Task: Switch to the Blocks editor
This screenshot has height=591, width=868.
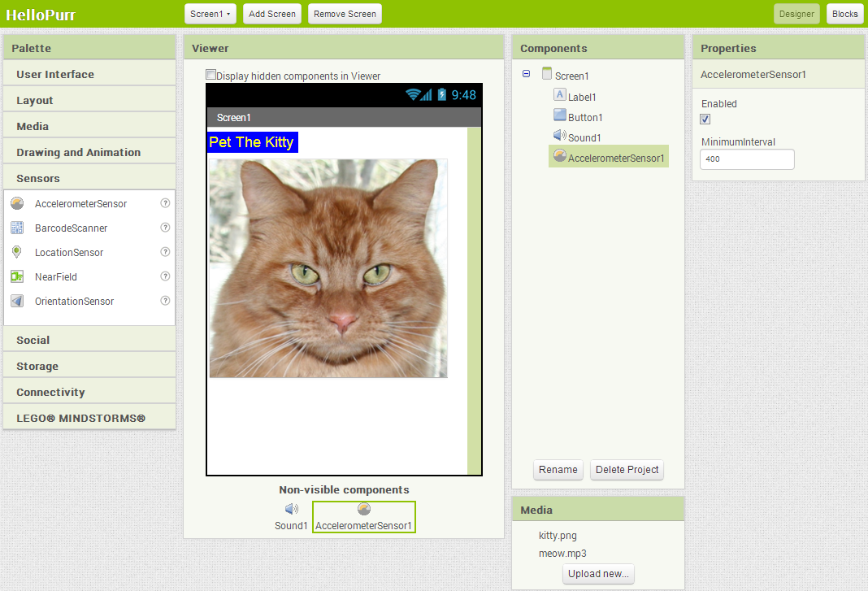Action: click(844, 14)
